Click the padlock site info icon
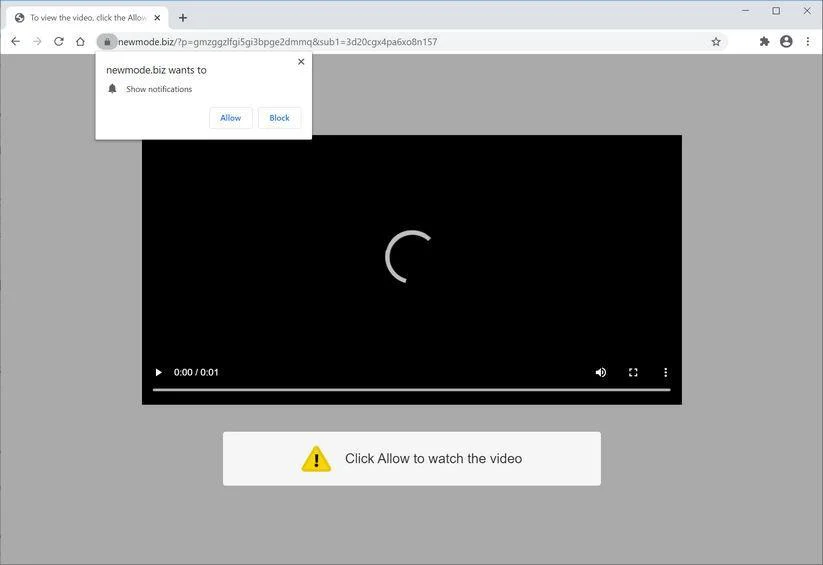Viewport: 823px width, 565px height. pyautogui.click(x=107, y=41)
